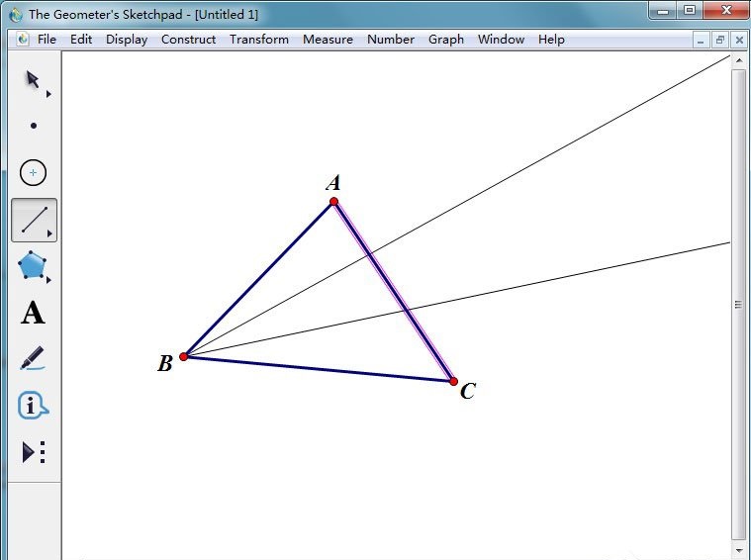Click the label C text
The width and height of the screenshot is (751, 560).
pos(468,391)
